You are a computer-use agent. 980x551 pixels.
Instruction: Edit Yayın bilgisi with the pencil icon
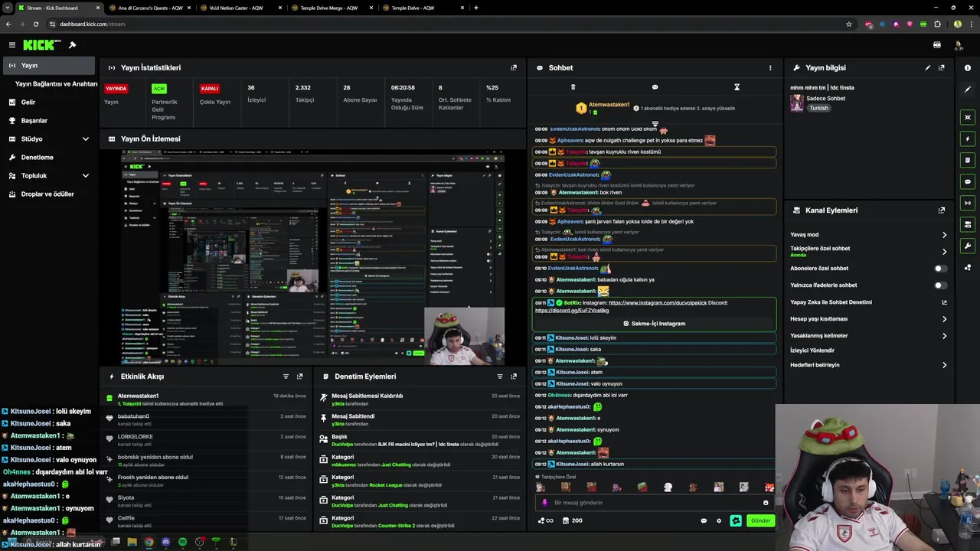coord(927,67)
